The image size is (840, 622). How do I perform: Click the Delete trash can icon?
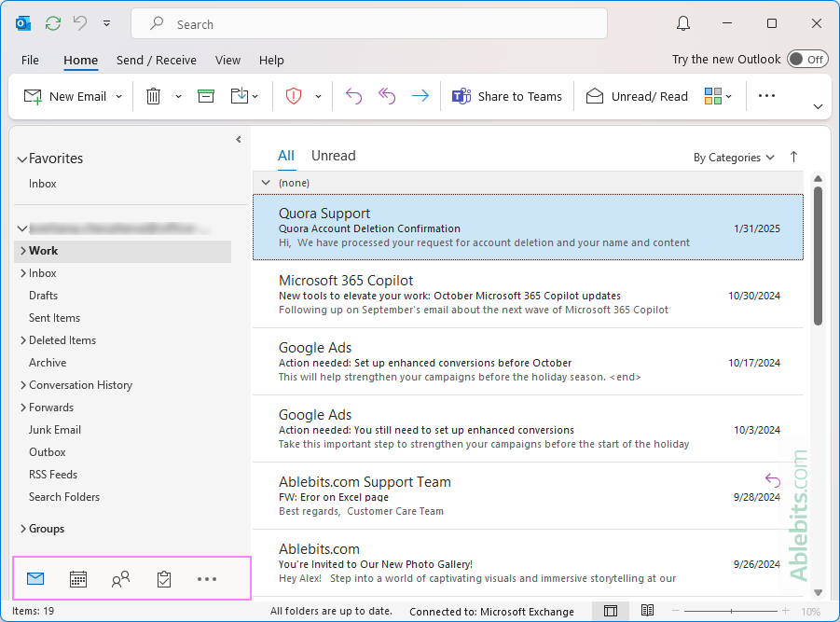click(x=153, y=96)
